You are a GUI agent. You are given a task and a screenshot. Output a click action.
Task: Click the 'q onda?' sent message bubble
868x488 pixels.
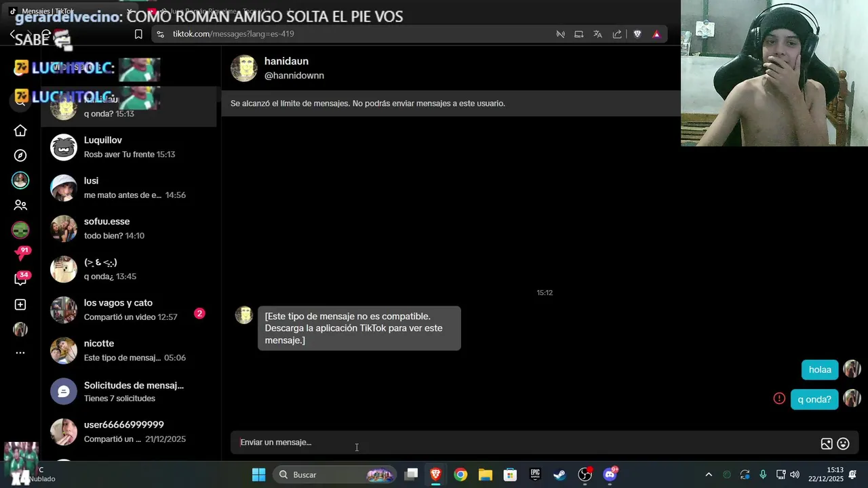[814, 399]
